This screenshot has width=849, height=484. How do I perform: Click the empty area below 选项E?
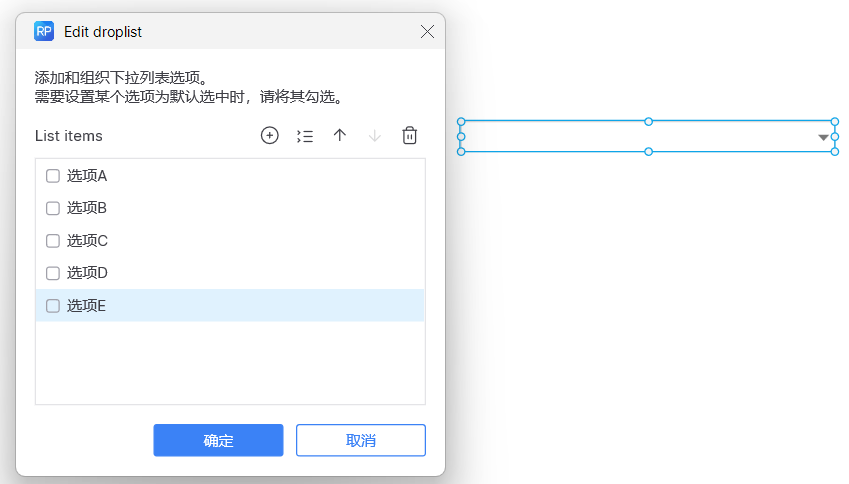(x=230, y=362)
